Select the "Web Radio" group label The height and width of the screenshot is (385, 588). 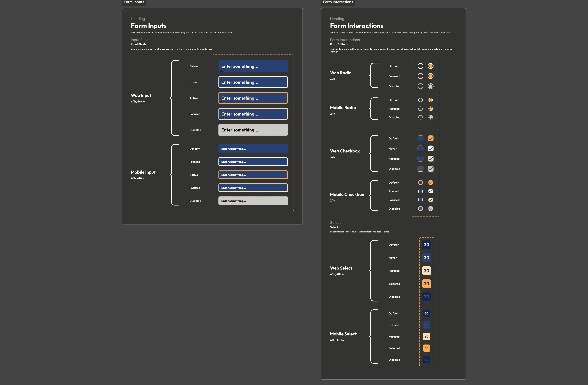pyautogui.click(x=340, y=73)
